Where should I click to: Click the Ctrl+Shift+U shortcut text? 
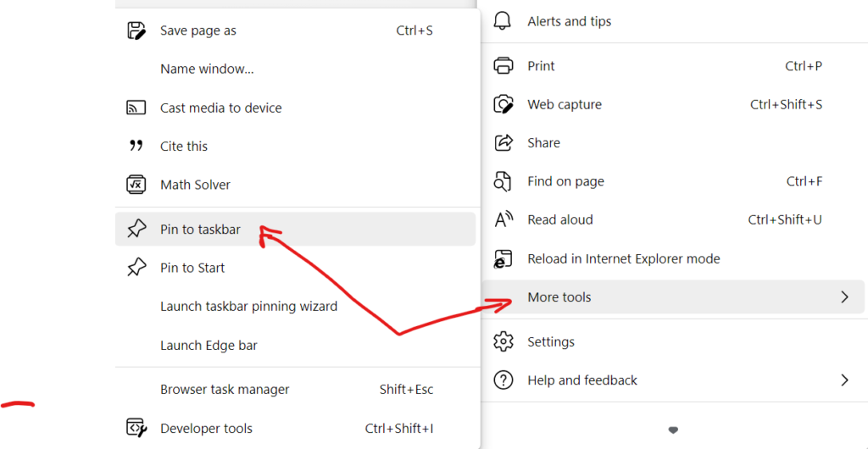785,219
